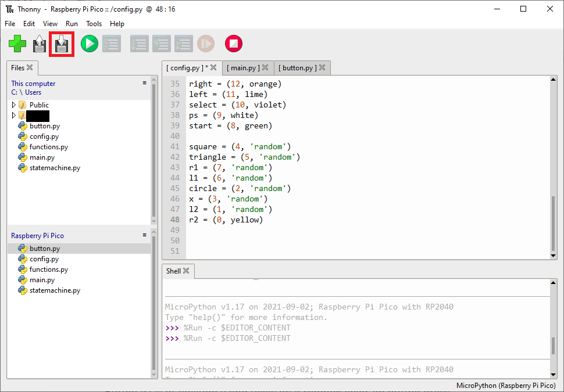Click the green plus New file icon
This screenshot has height=392, width=564.
[x=17, y=44]
